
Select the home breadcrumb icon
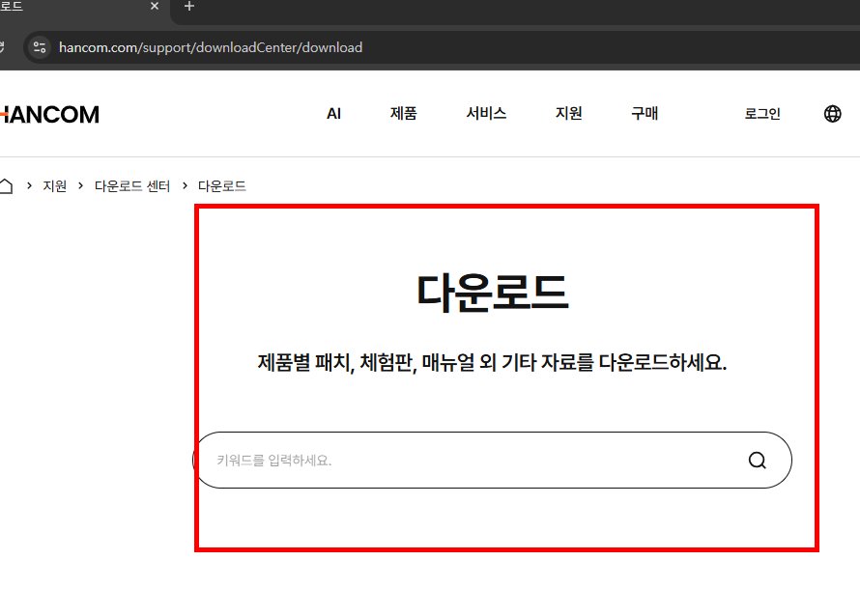[7, 184]
